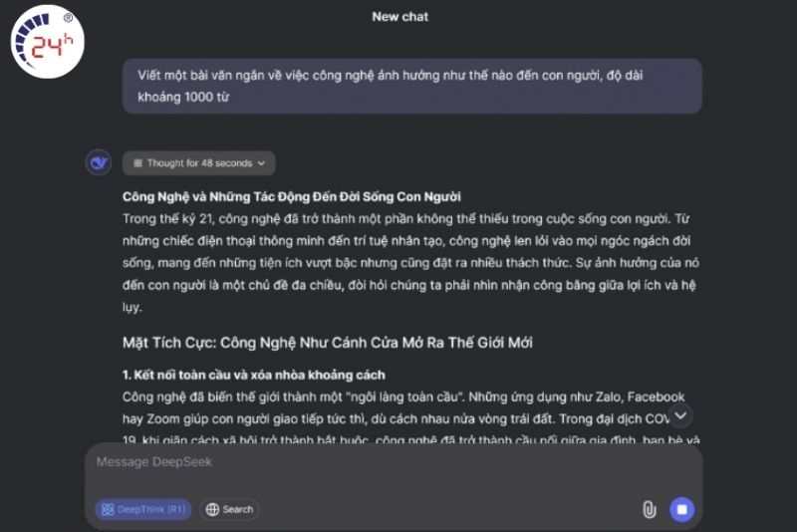Click the Mặt Tích Cực section heading
The image size is (797, 532).
click(328, 343)
